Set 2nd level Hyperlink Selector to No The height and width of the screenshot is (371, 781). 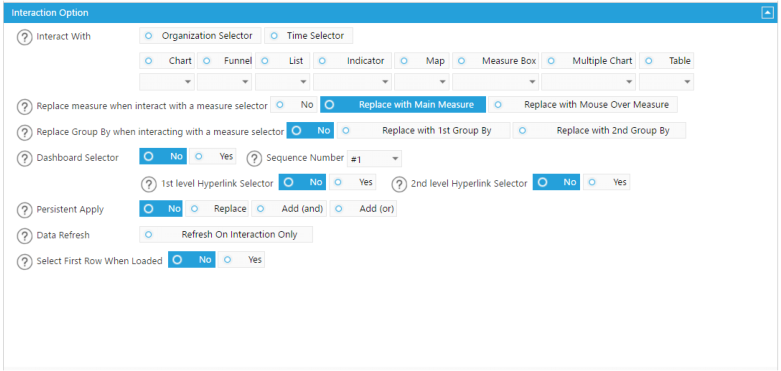pos(556,182)
